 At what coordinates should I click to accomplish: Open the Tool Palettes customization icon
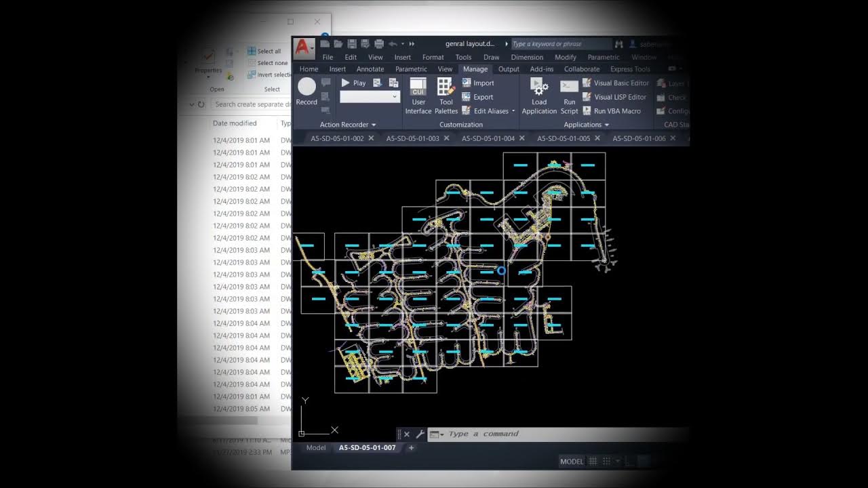pyautogui.click(x=446, y=87)
